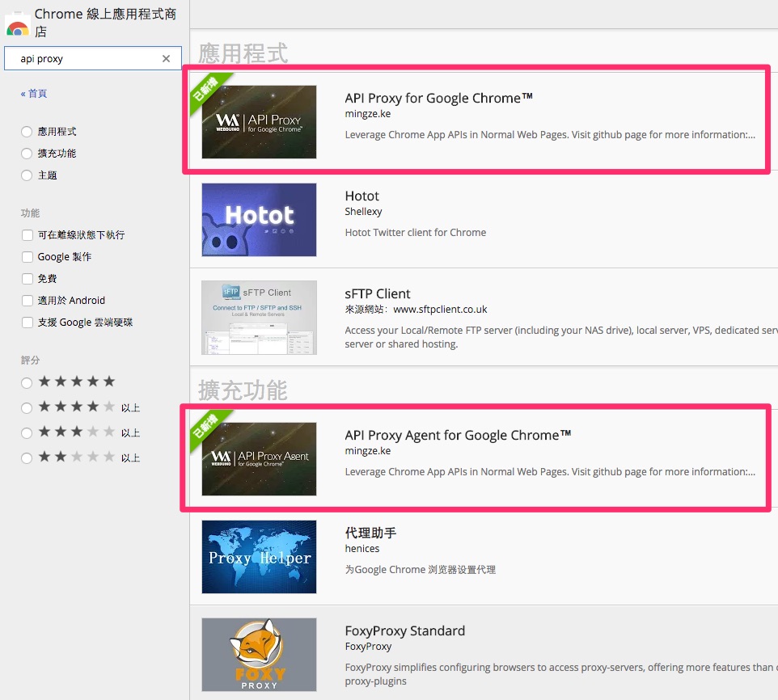Image resolution: width=778 pixels, height=700 pixels.
Task: Go back via the 首頁 link
Action: coord(34,93)
